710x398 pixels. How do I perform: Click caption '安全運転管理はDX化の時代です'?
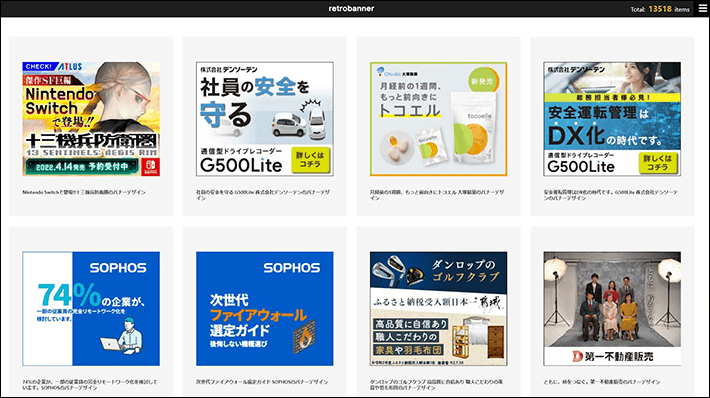point(611,195)
